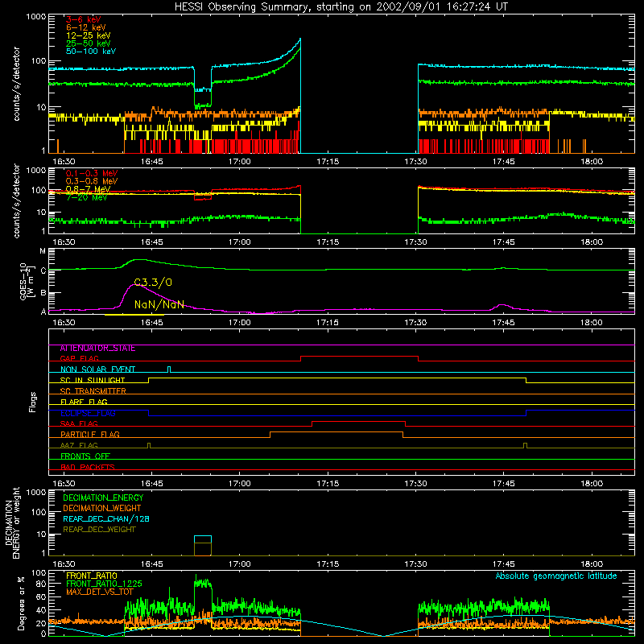644x644 pixels.
Task: Click the DECIMATION_WEIGHT legend label
Action: 102,509
